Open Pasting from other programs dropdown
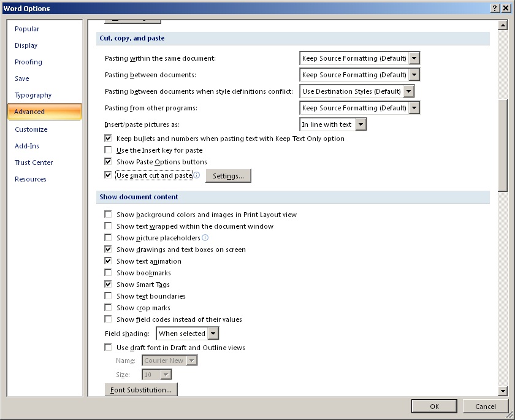 (x=414, y=108)
